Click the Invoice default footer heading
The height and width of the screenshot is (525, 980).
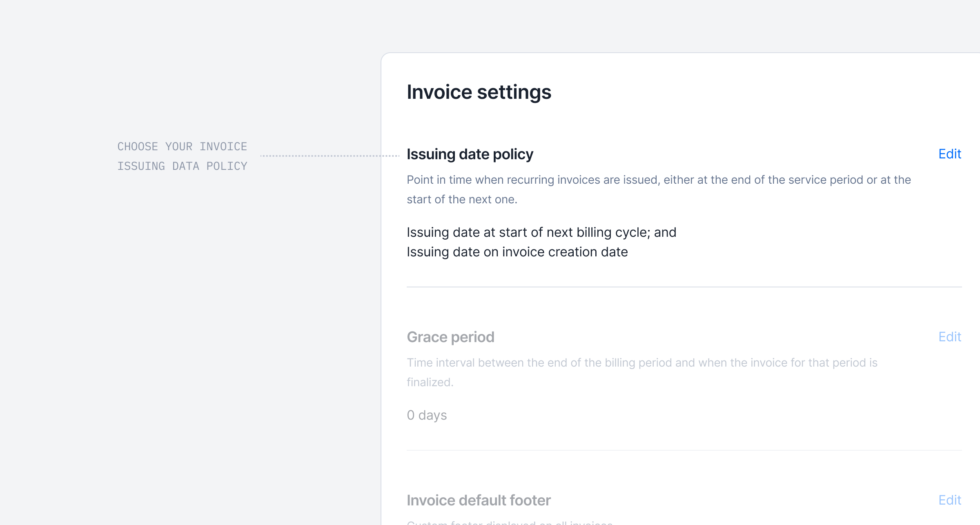(479, 501)
